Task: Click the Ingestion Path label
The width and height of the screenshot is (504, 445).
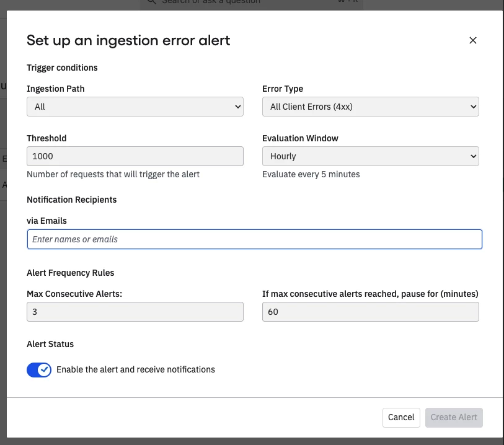Action: (56, 89)
